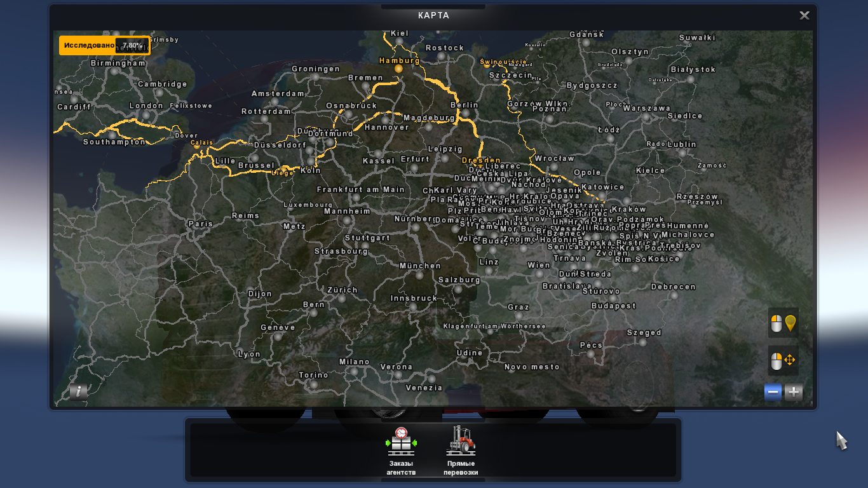Click the Udine label
Screen dimensions: 868x488
[470, 353]
